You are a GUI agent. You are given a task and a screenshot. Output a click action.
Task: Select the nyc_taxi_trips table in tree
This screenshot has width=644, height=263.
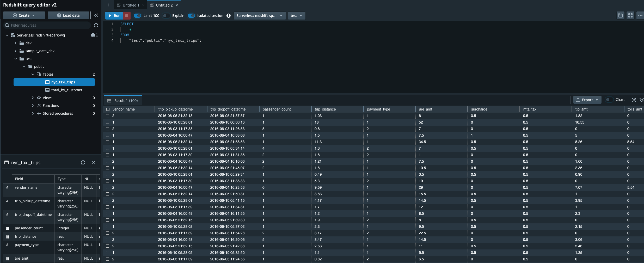pyautogui.click(x=54, y=82)
